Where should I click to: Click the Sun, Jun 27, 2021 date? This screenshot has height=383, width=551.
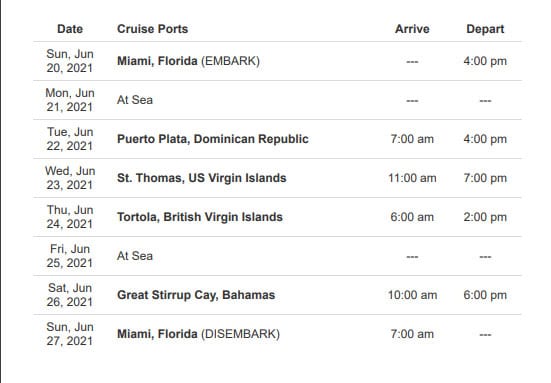click(70, 334)
